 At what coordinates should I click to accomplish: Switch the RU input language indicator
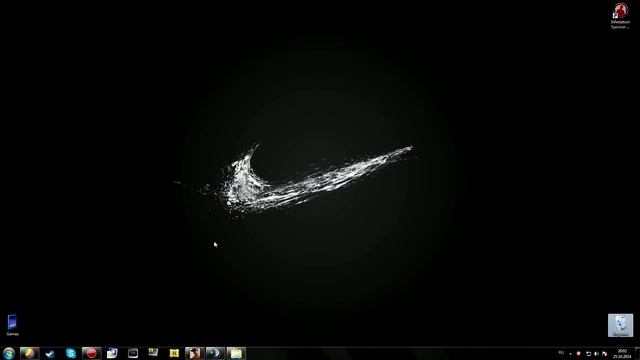561,353
